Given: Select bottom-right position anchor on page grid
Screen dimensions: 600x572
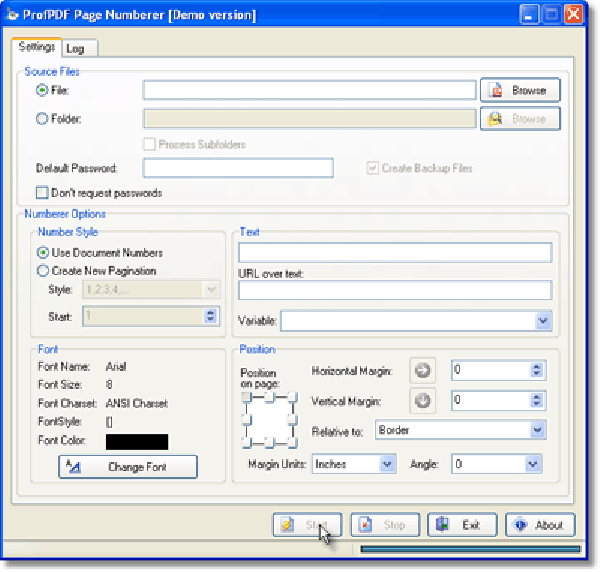Looking at the screenshot, I should coord(292,443).
